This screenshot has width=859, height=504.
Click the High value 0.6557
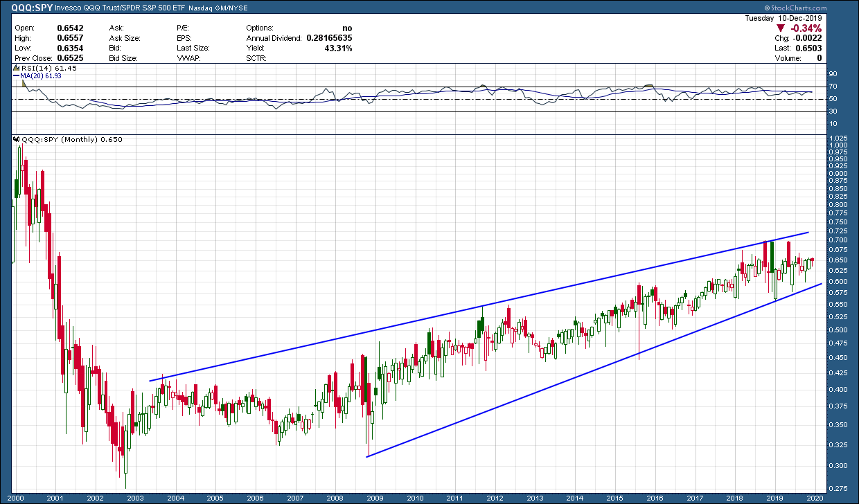69,39
